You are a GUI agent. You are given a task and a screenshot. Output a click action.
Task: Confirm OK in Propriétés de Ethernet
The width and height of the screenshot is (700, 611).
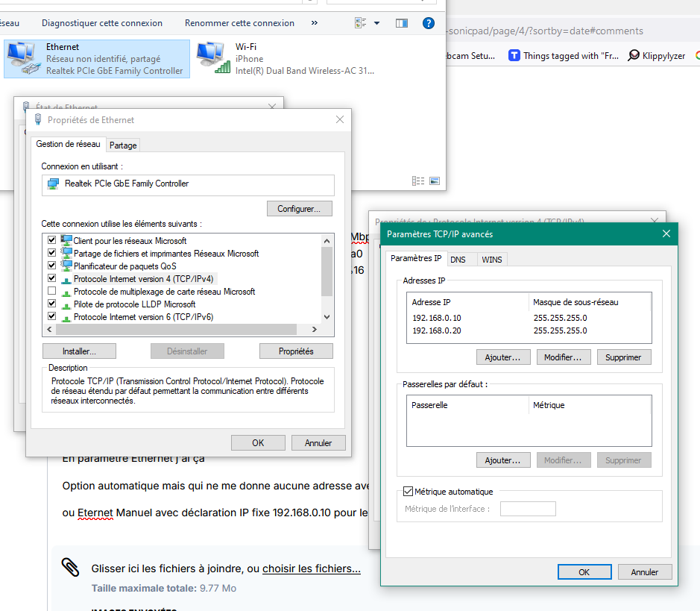[x=258, y=443]
